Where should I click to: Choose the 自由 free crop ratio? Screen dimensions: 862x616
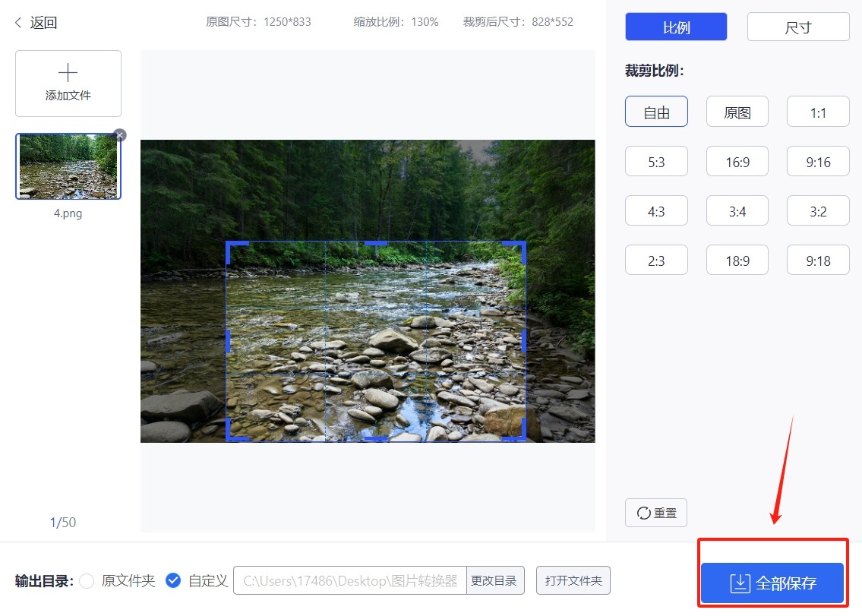pos(656,112)
